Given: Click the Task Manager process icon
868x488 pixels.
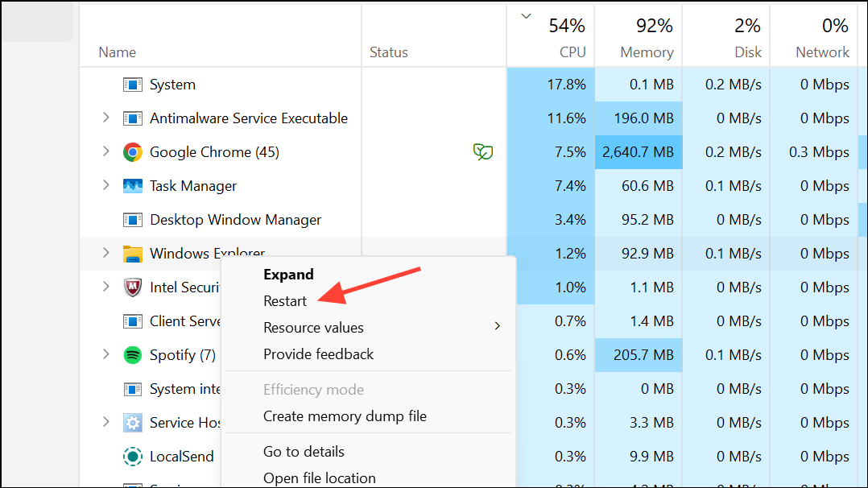Looking at the screenshot, I should click(132, 185).
